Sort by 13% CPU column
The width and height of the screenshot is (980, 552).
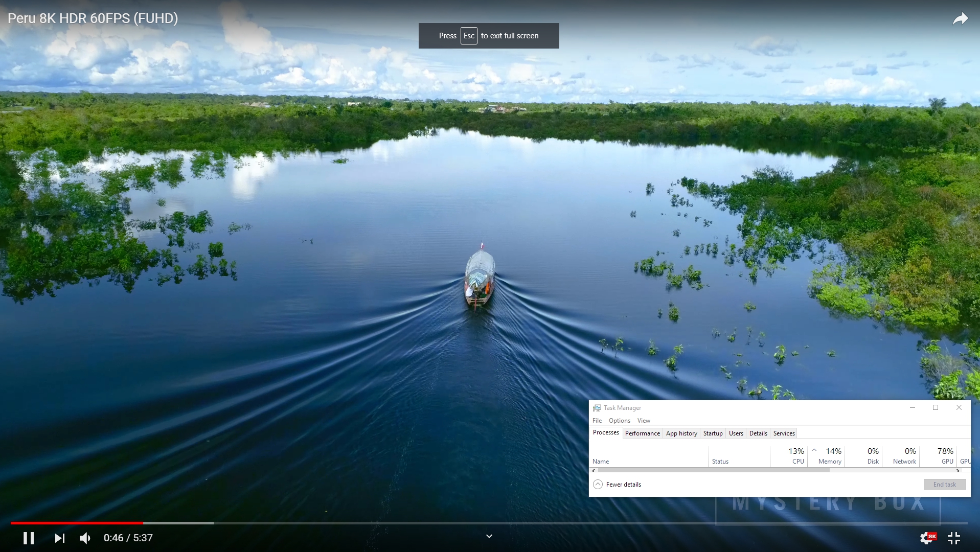coord(789,456)
